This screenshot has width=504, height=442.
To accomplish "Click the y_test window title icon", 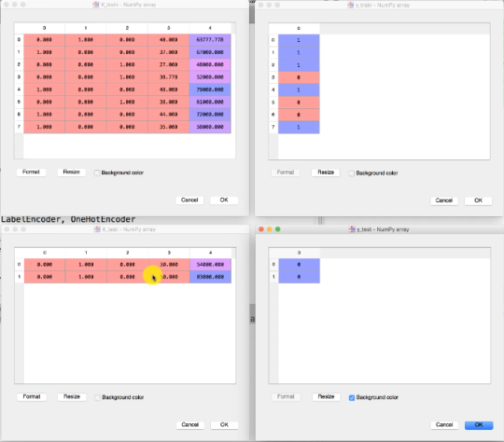I will [x=351, y=229].
